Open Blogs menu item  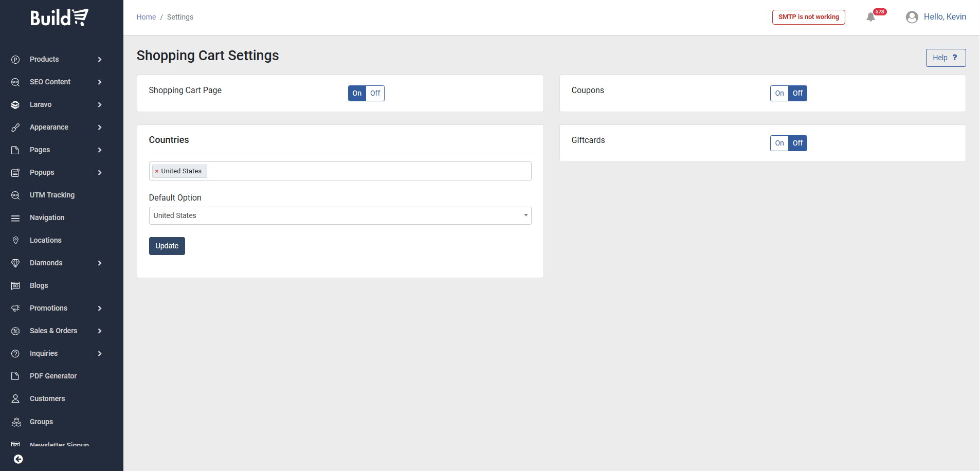[x=39, y=285]
